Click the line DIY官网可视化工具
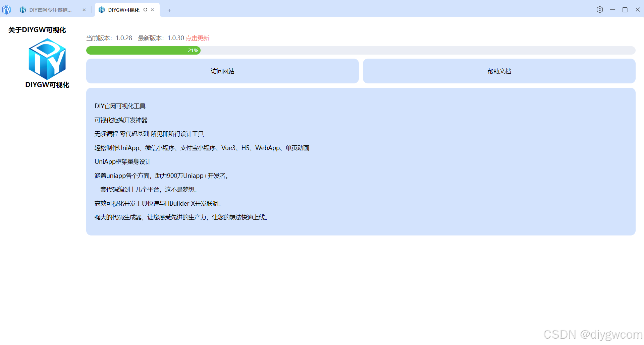This screenshot has width=644, height=345. [120, 106]
